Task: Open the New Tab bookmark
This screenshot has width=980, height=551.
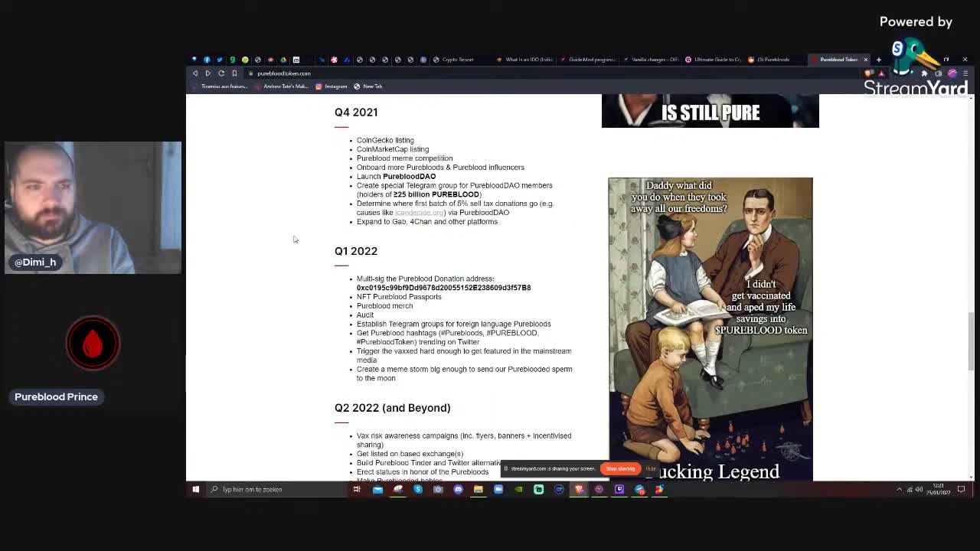Action: (368, 86)
